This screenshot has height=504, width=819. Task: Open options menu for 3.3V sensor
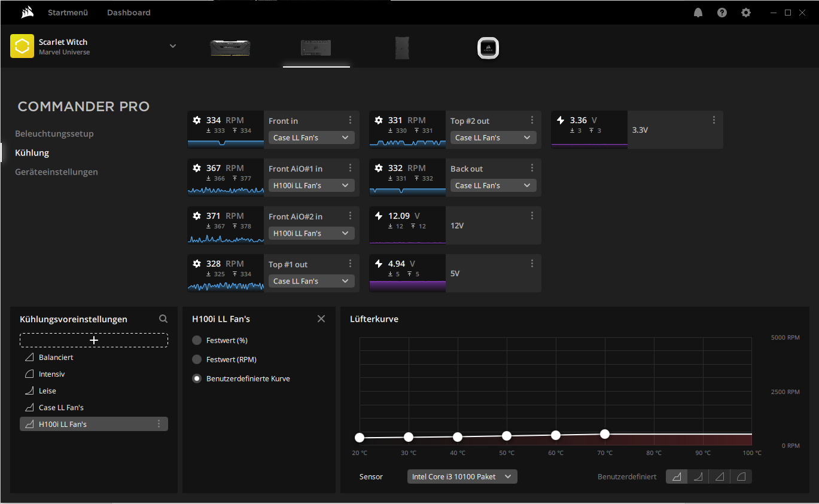[714, 120]
